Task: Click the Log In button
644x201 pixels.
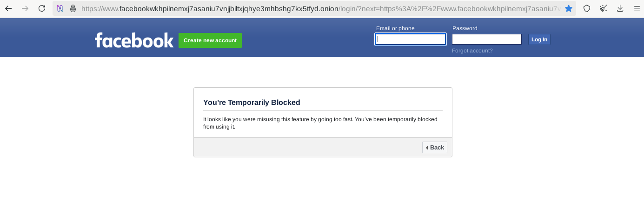Action: [x=539, y=39]
